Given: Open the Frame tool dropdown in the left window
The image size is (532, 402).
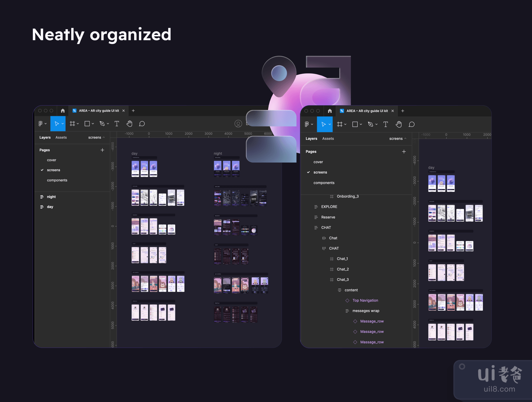Looking at the screenshot, I should (x=78, y=124).
